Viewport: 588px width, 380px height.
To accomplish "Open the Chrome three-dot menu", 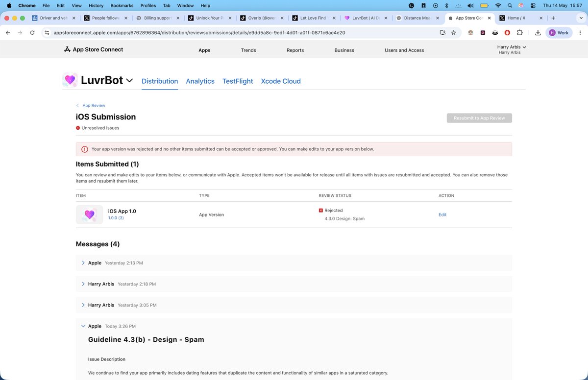I will pos(580,33).
